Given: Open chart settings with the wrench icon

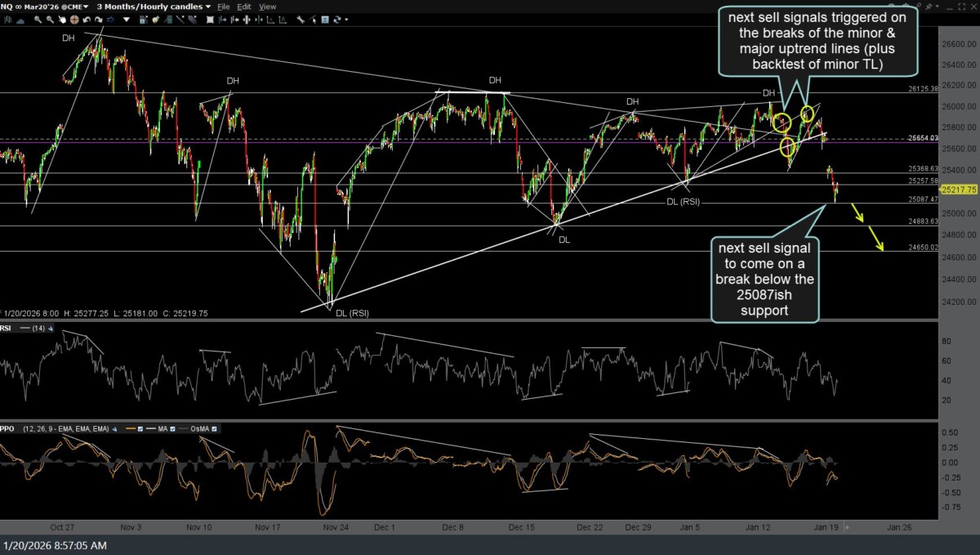Looking at the screenshot, I should (x=301, y=20).
